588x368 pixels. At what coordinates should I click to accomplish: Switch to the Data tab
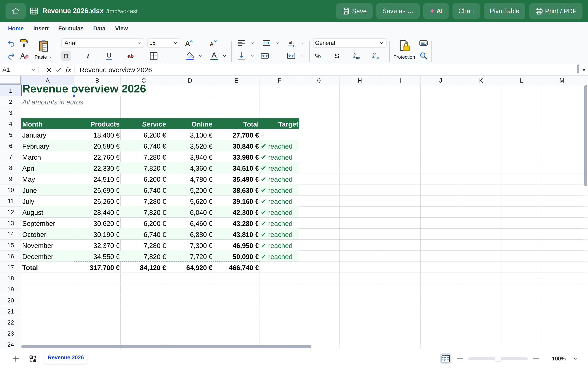(99, 29)
